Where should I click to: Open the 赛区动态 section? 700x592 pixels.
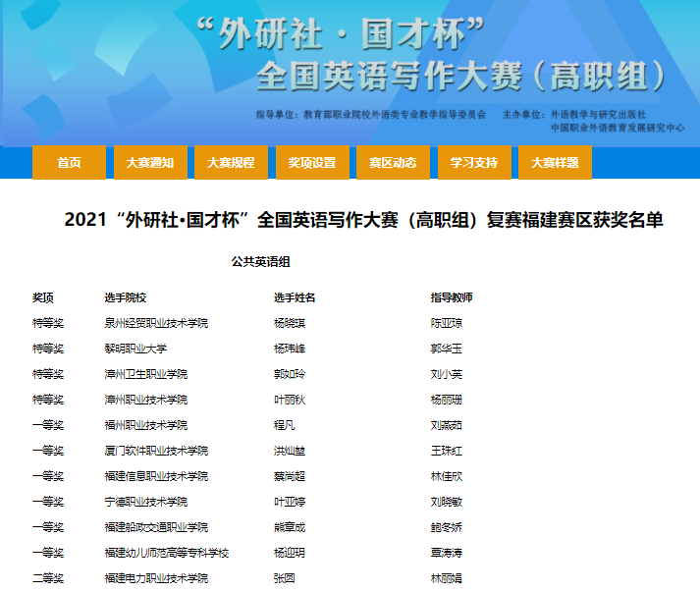pyautogui.click(x=393, y=163)
